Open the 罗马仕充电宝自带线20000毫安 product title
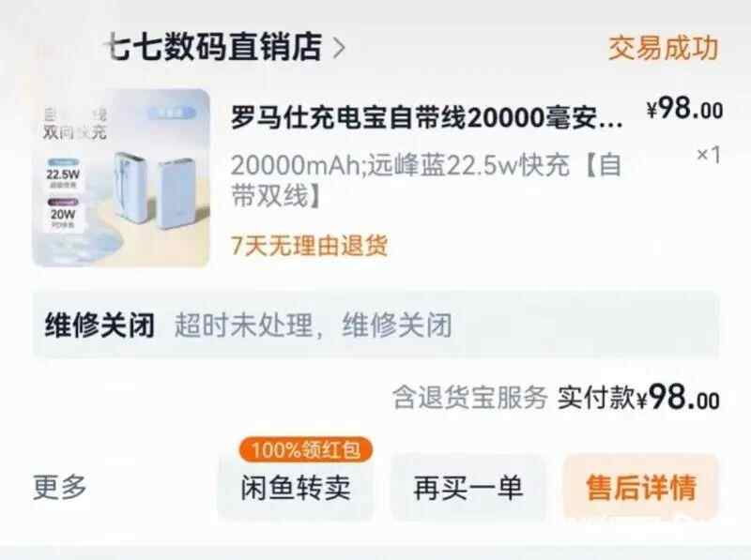 click(x=427, y=117)
